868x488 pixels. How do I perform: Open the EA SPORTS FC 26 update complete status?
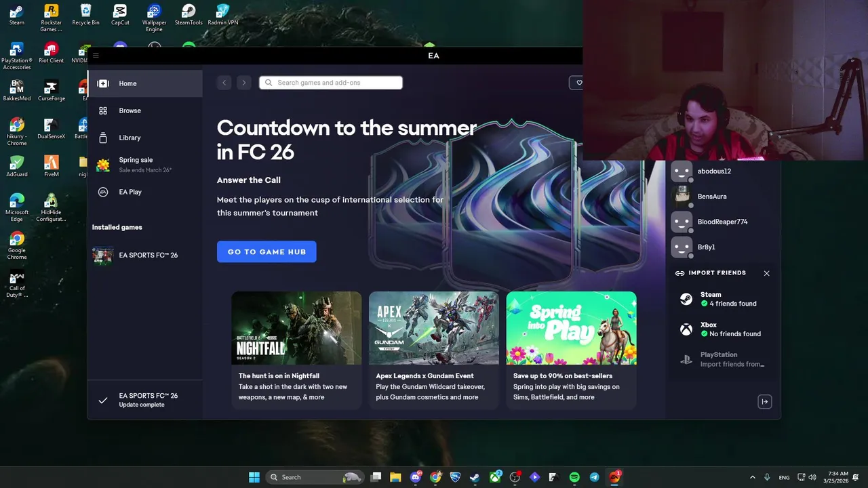[145, 400]
